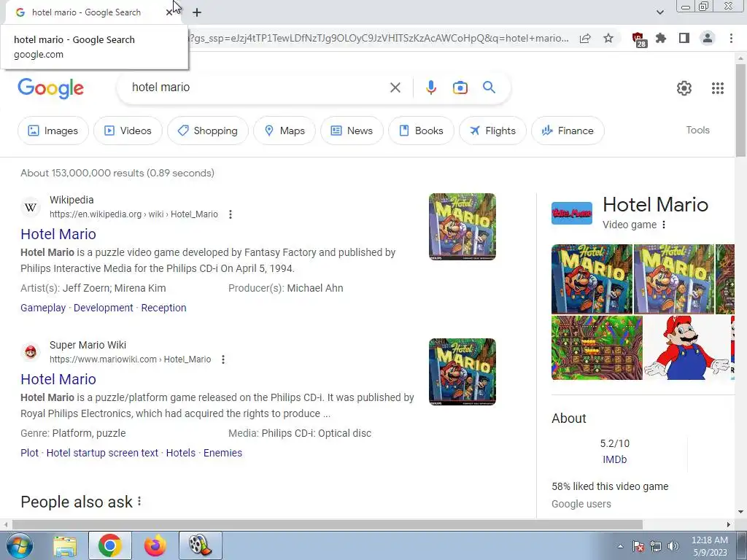
Task: Close the hotel mario tab
Action: 169,12
